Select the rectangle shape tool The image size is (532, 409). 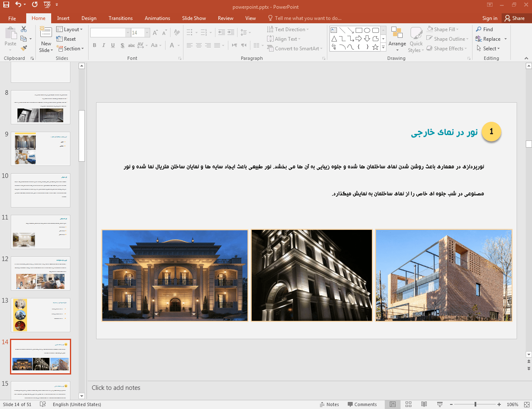coord(359,30)
